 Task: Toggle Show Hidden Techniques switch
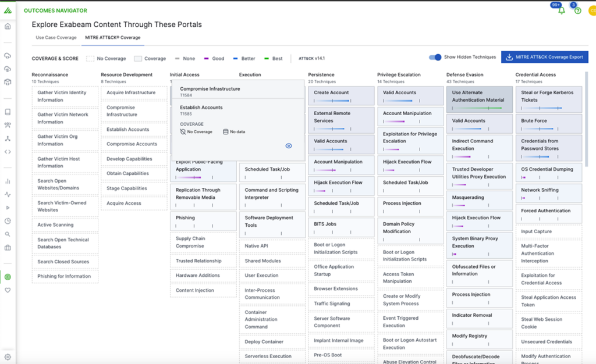point(435,57)
